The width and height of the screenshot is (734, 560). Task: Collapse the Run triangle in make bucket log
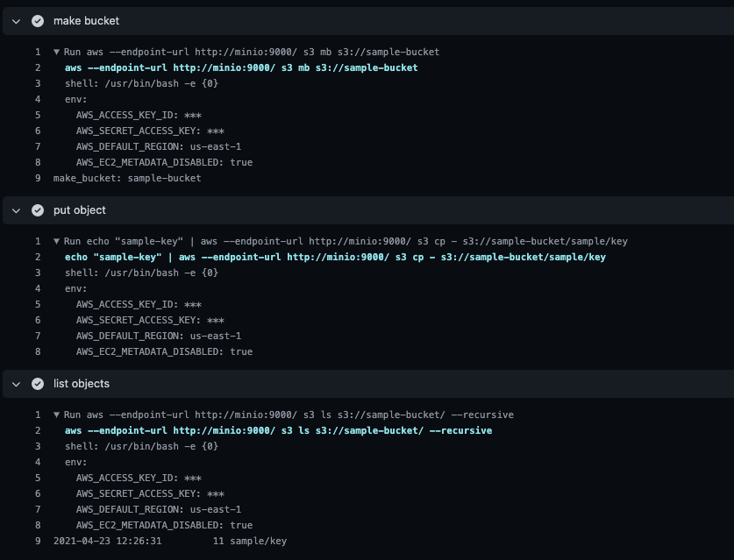57,52
